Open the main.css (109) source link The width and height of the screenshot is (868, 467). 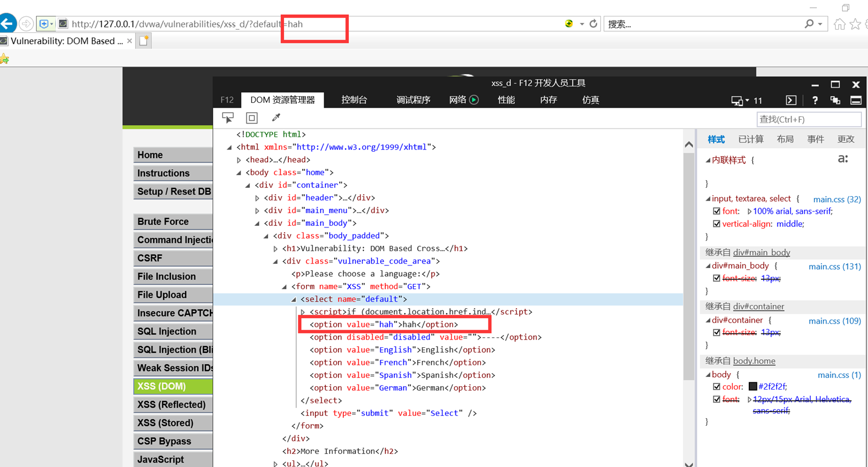(835, 320)
